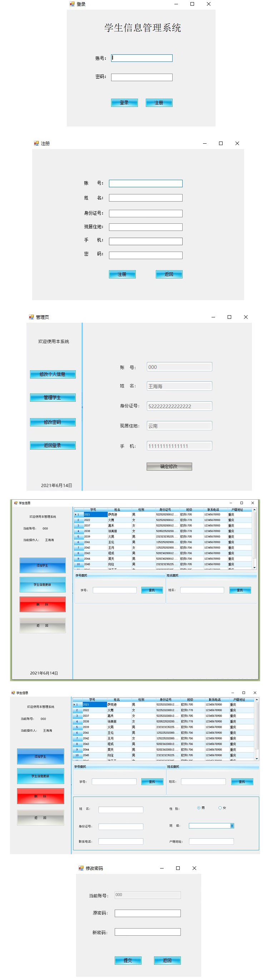Focus the 新密码 field in 修改密码
The height and width of the screenshot is (980, 268).
click(x=148, y=932)
